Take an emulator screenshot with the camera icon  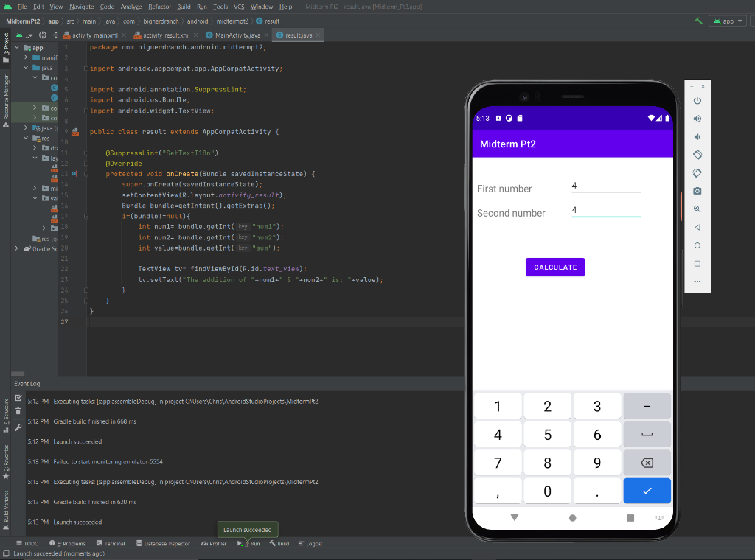pyautogui.click(x=697, y=191)
